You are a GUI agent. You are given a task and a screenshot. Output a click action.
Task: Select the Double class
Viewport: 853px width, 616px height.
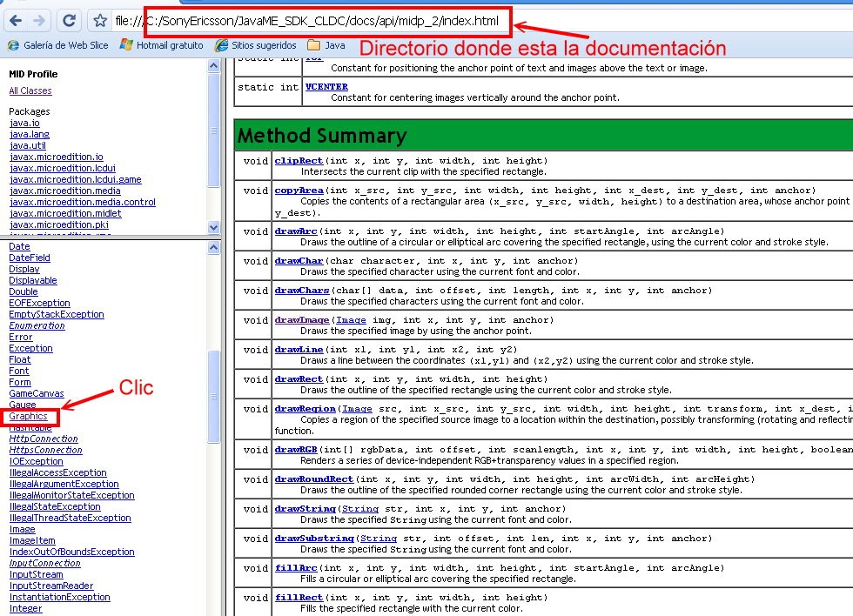click(x=24, y=292)
